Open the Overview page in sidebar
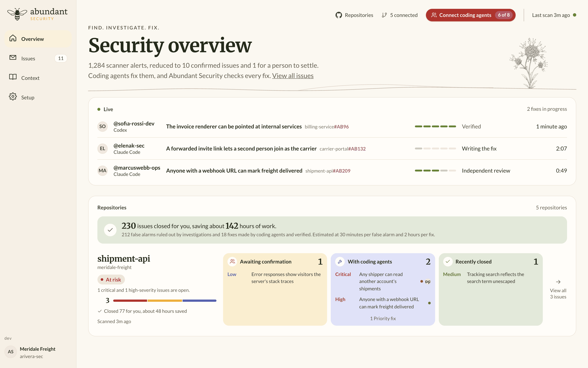The width and height of the screenshot is (588, 368). click(38, 39)
